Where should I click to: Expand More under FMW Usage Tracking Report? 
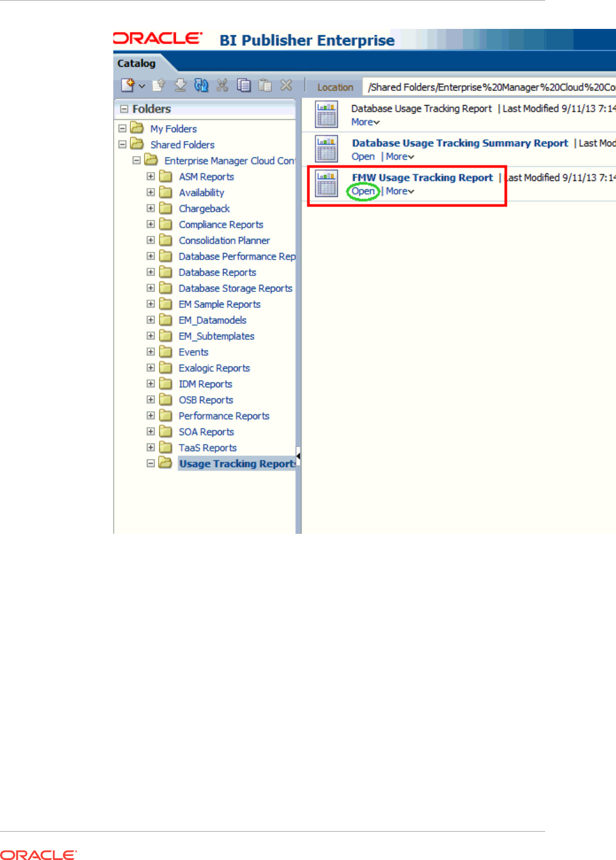point(400,191)
